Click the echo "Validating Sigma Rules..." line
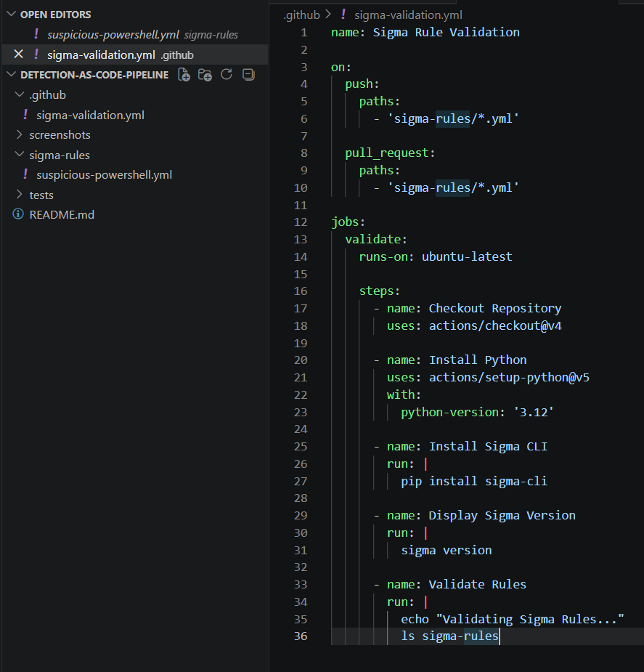Viewport: 644px width, 672px height. [513, 619]
